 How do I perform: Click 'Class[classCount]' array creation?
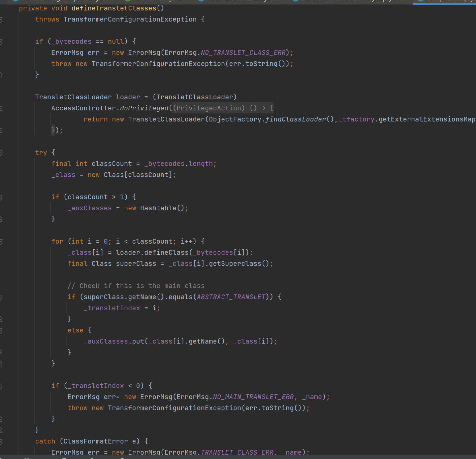coord(138,175)
